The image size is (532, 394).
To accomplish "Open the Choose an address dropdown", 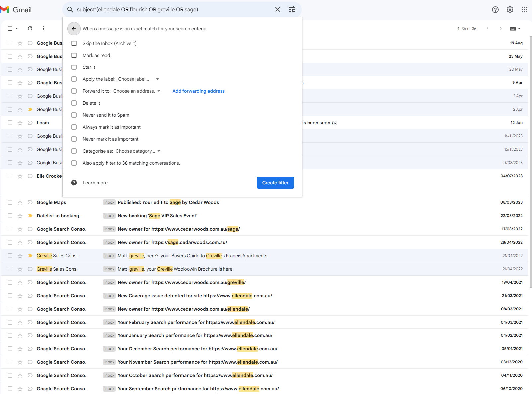I will click(x=137, y=91).
